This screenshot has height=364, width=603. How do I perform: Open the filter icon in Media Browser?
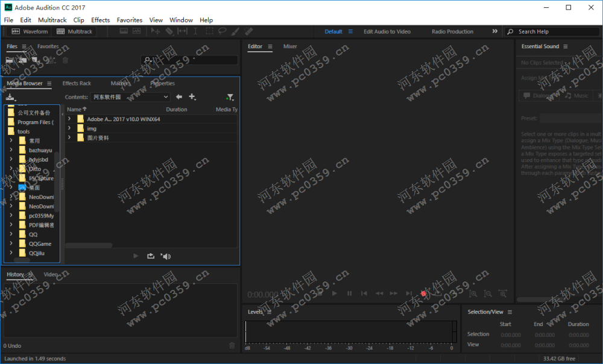point(230,96)
